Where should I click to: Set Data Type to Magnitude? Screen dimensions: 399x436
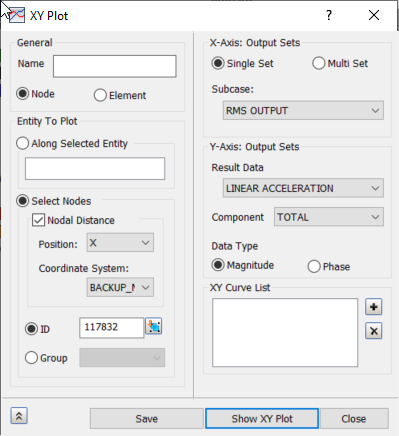tap(218, 265)
